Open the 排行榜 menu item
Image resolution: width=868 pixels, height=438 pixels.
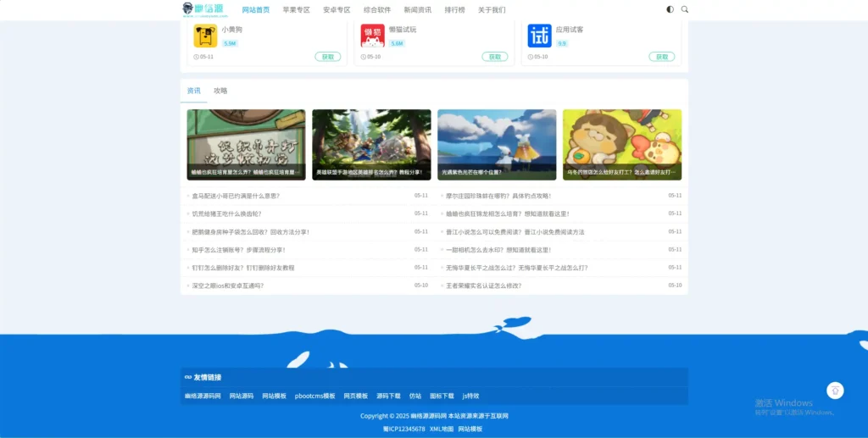click(454, 10)
